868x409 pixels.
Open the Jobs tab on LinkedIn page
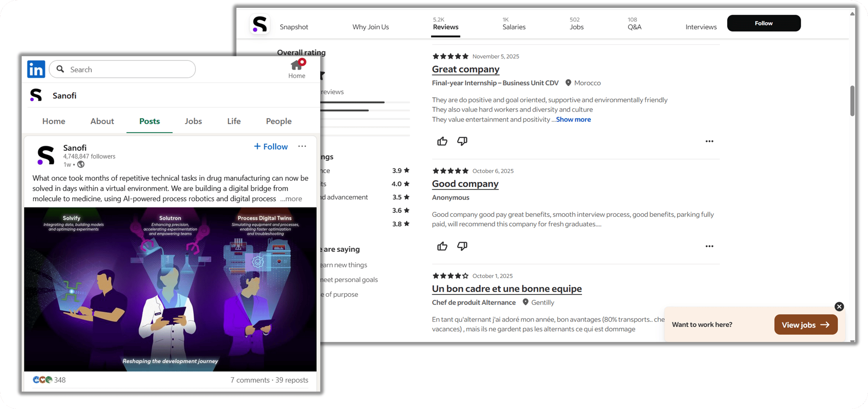click(193, 121)
